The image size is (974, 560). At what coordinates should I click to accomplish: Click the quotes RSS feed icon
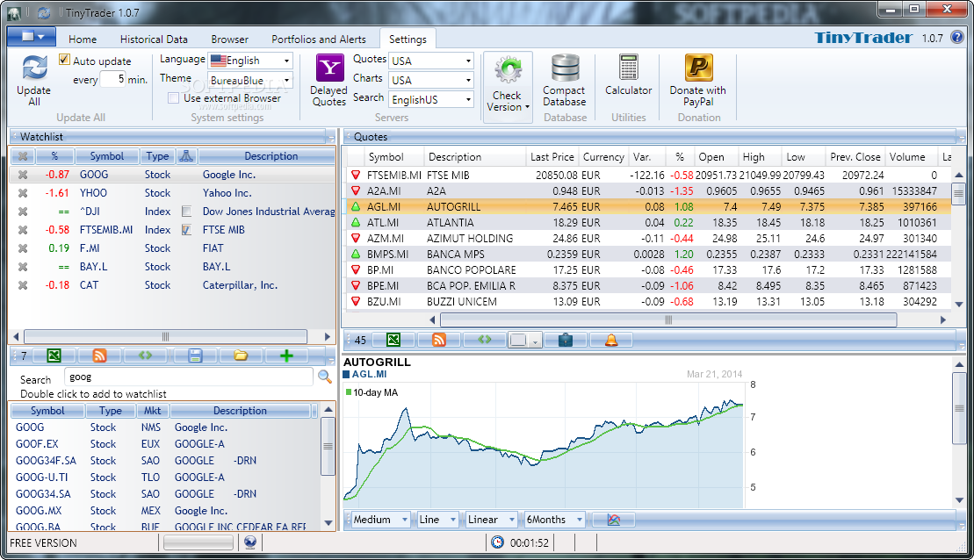(439, 340)
